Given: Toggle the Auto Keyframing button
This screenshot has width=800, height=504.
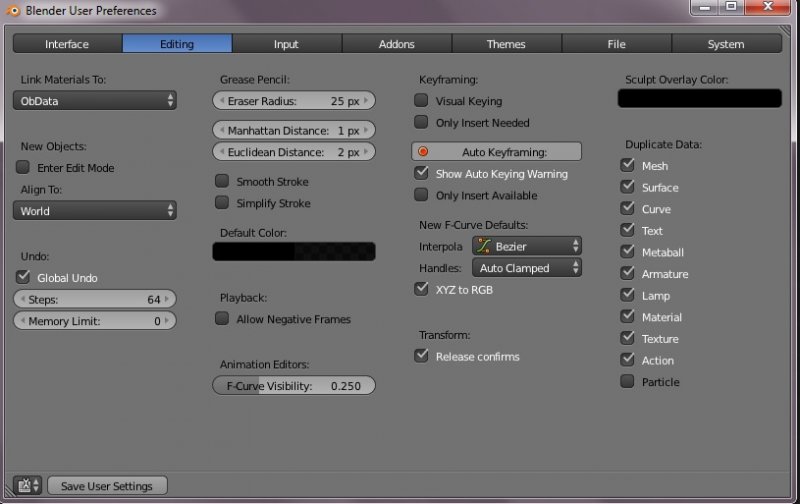Looking at the screenshot, I should tap(496, 152).
